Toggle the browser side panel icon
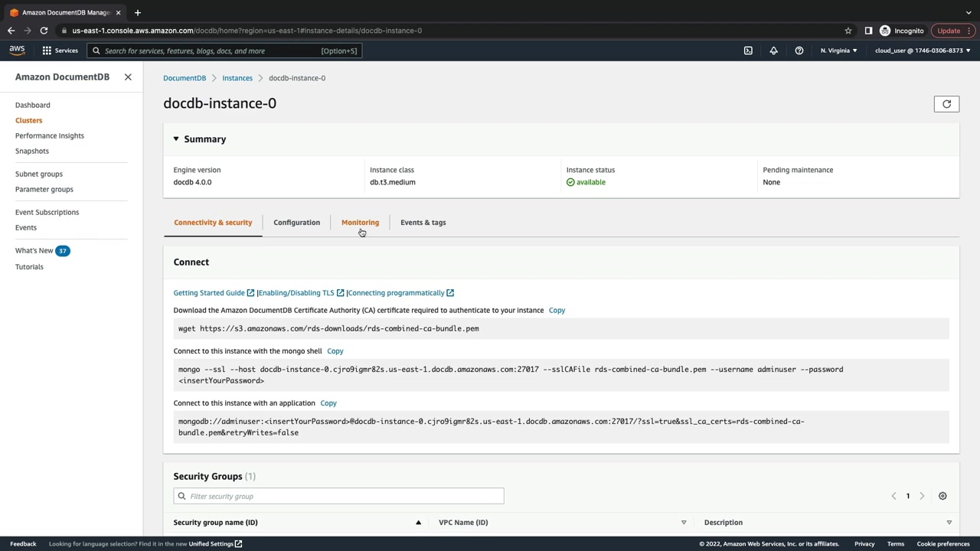Image resolution: width=980 pixels, height=551 pixels. (x=868, y=31)
